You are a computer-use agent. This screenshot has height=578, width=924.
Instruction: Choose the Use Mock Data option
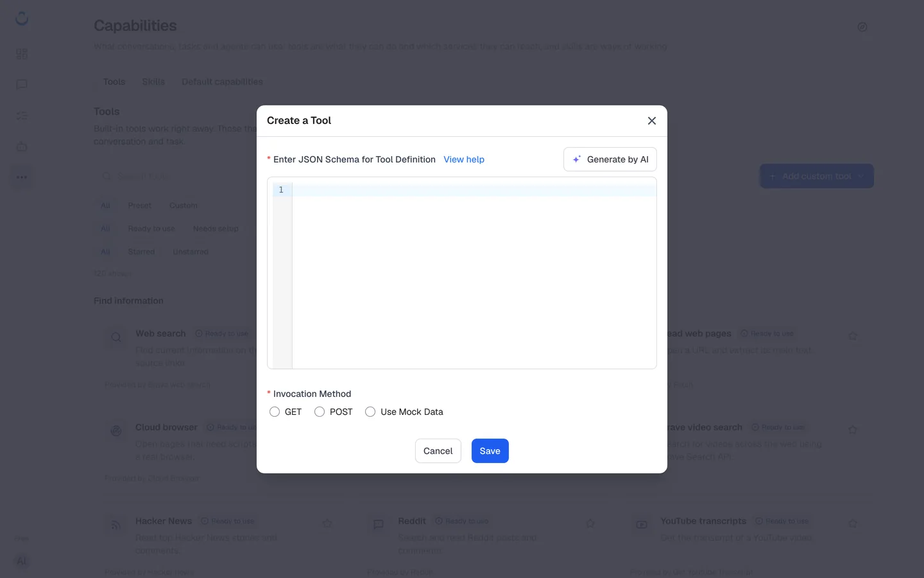[x=370, y=412]
